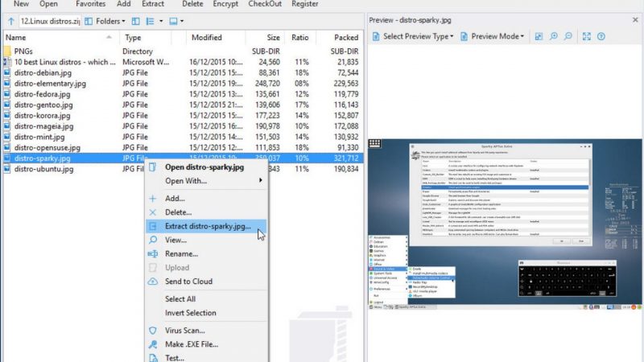The image size is (644, 362).
Task: Click the fit-to-window icon in preview toolbar
Action: (539, 36)
